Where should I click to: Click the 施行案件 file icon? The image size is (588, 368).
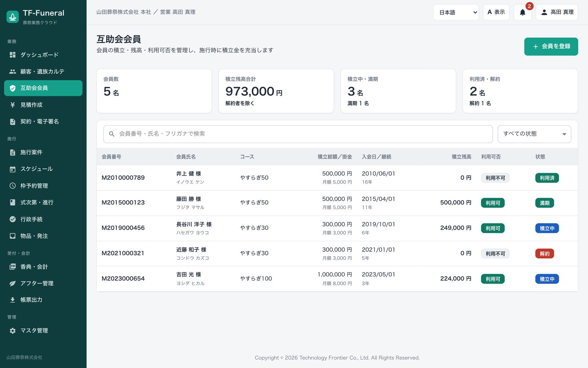[12, 152]
